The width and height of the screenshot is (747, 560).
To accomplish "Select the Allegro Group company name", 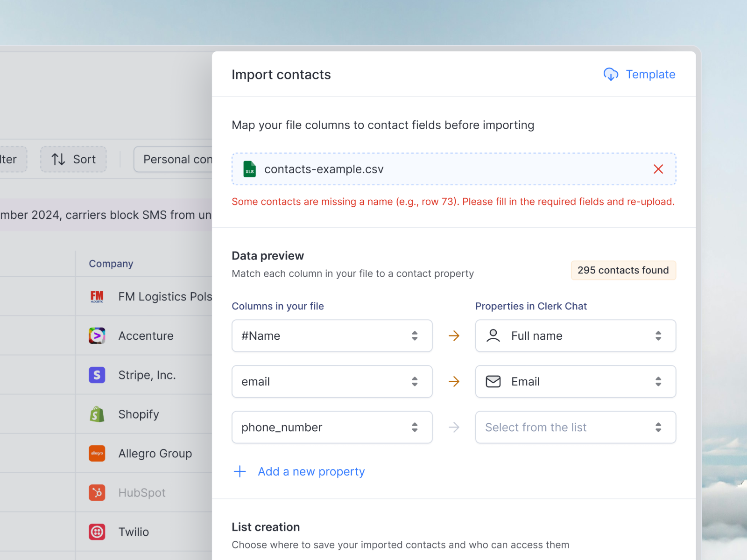I will [155, 454].
